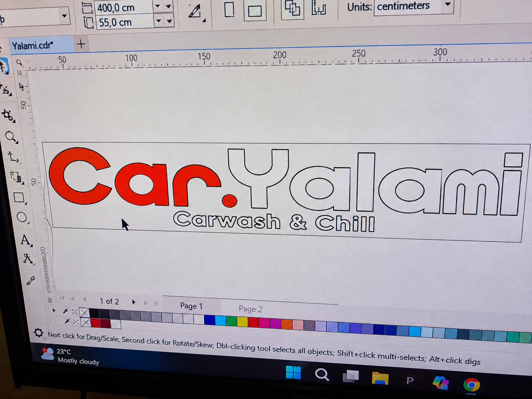Launch Google Chrome from the taskbar

click(x=471, y=385)
